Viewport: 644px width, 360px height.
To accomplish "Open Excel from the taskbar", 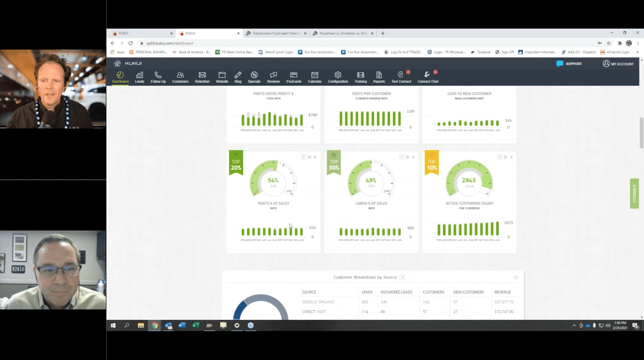I will [196, 325].
